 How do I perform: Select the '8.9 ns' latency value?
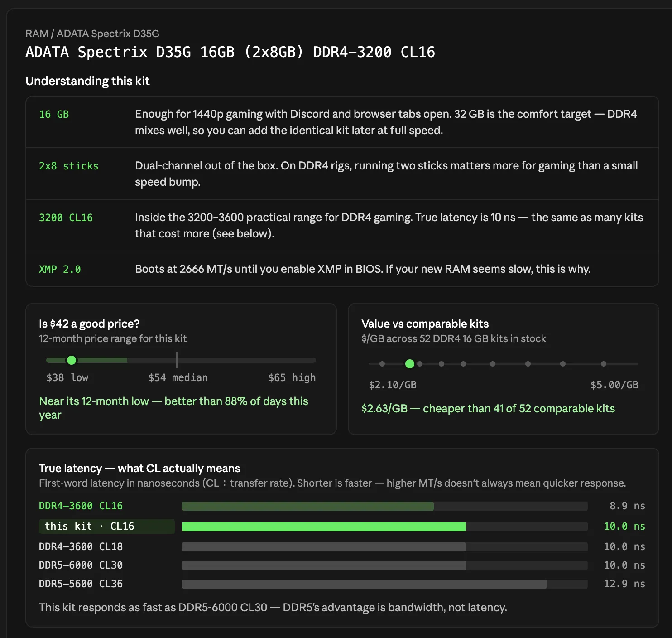click(x=627, y=506)
